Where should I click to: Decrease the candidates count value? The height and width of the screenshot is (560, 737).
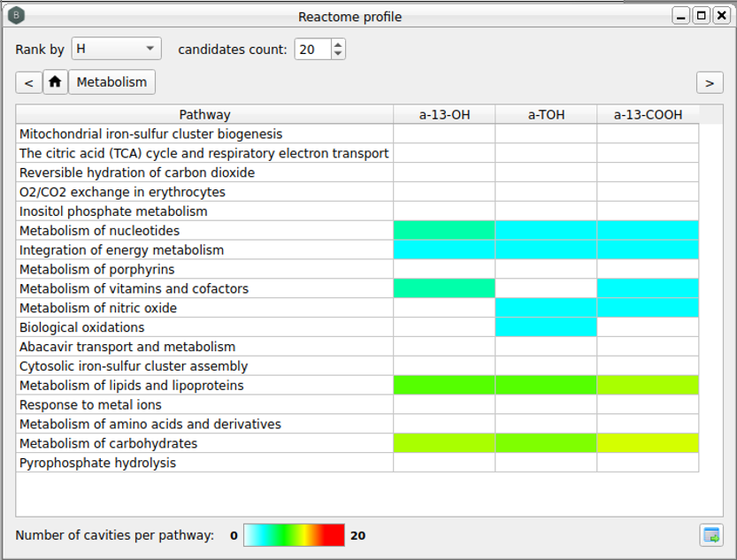tap(338, 54)
